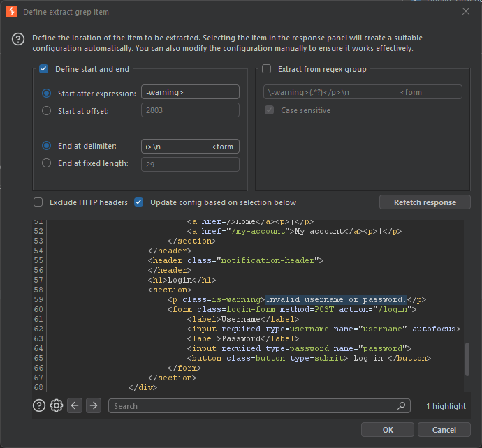The width and height of the screenshot is (482, 448).
Task: Click the Cancel button
Action: (444, 430)
